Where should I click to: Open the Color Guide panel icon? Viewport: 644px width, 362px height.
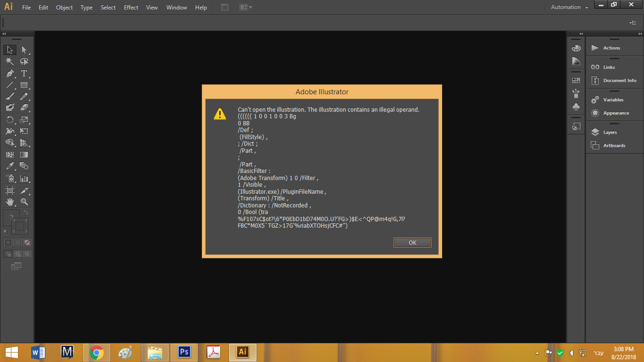pyautogui.click(x=576, y=61)
